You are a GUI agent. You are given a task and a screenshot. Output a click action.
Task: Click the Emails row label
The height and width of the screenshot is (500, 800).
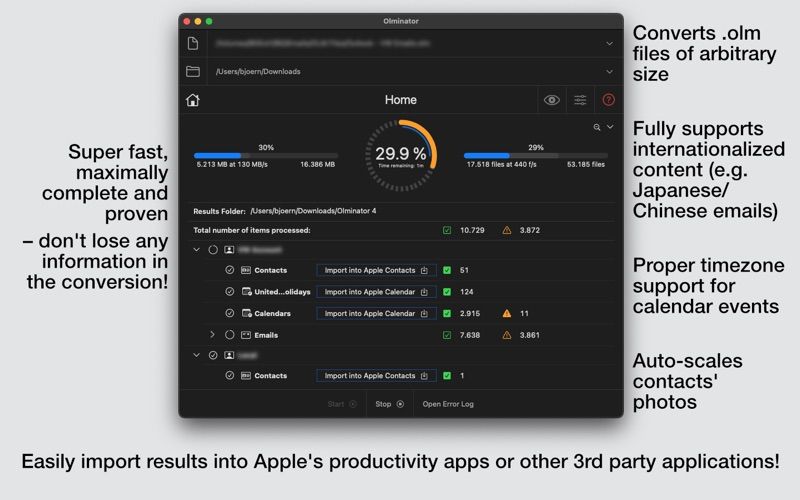click(266, 335)
